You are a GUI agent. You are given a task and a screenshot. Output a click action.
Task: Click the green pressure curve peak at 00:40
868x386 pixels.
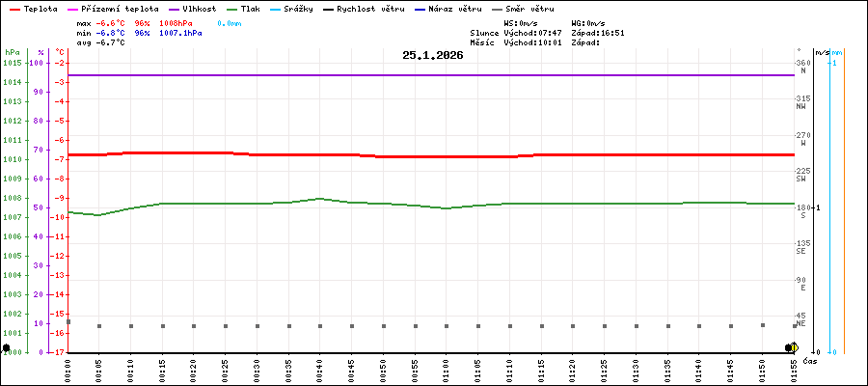click(320, 199)
